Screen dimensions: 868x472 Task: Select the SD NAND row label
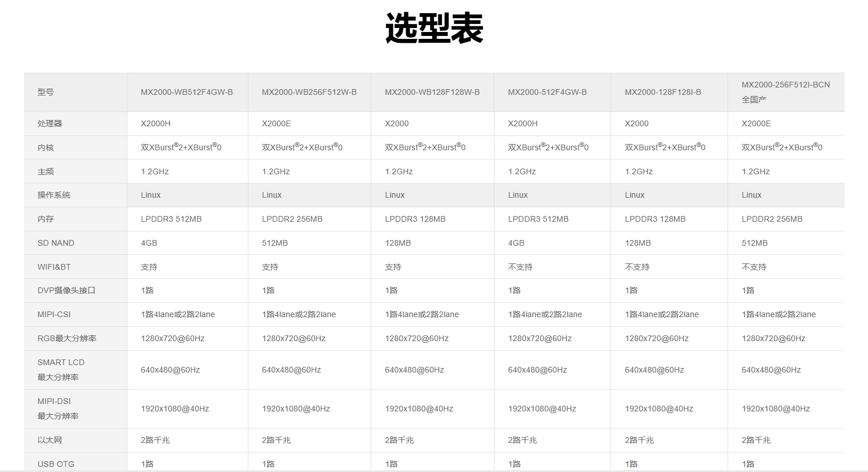click(x=56, y=243)
